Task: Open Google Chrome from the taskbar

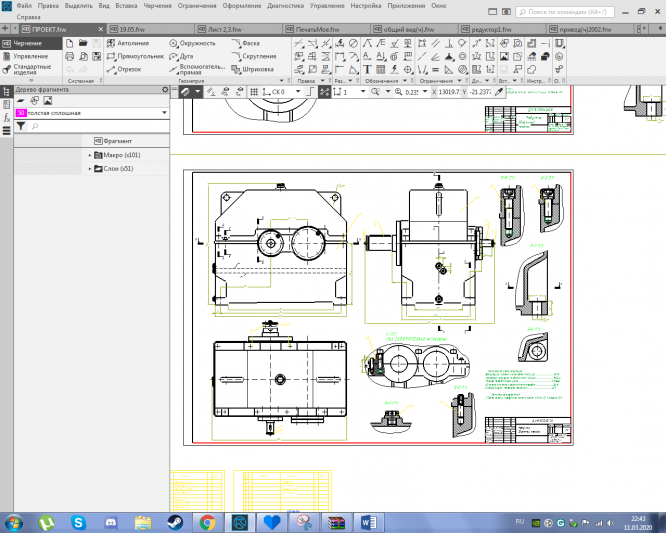Action: (x=207, y=522)
